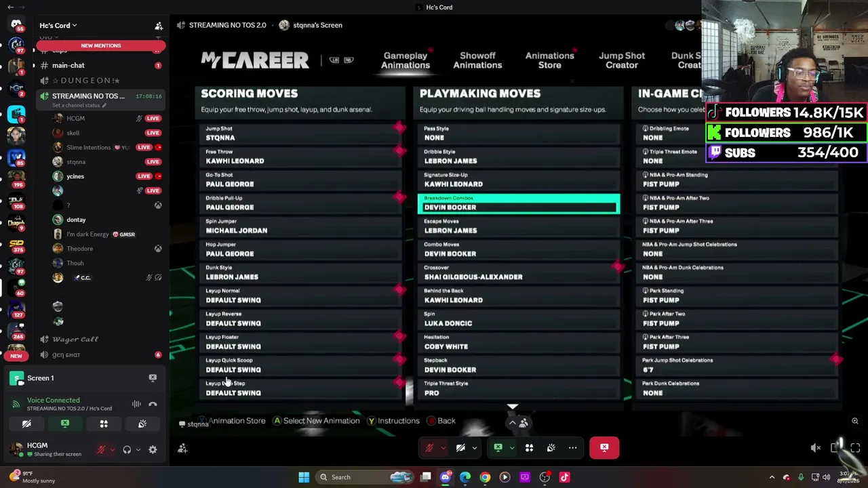Show hidden system tray icons

[772, 477]
